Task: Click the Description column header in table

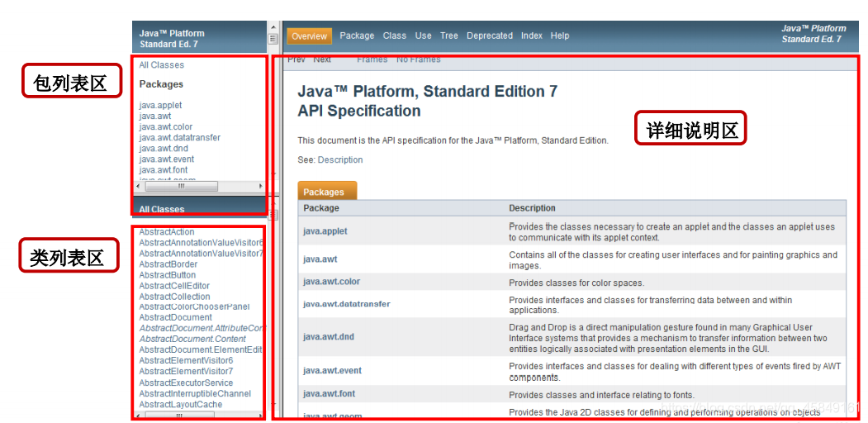Action: click(x=532, y=208)
